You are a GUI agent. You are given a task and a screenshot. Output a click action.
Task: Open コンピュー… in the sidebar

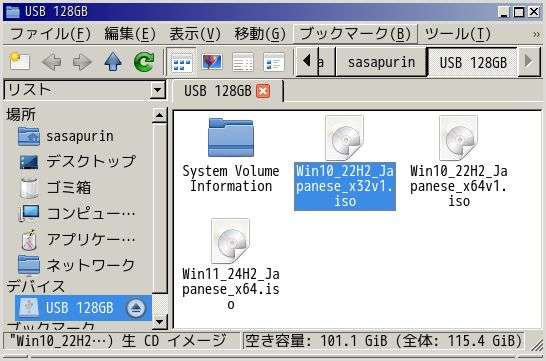(x=77, y=213)
